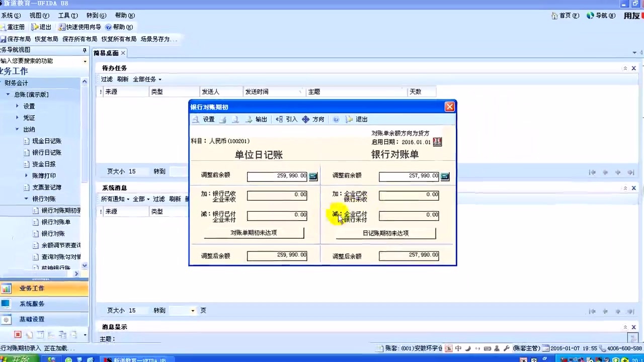
Task: Expand the 凭证 tree node
Action: point(17,118)
